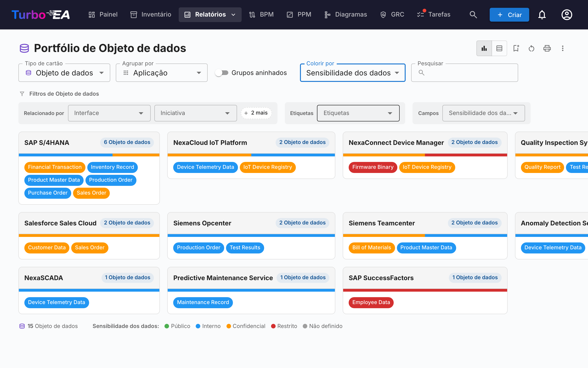This screenshot has height=368, width=588.
Task: Click the Siemens Teamcenter group title
Action: tap(382, 223)
